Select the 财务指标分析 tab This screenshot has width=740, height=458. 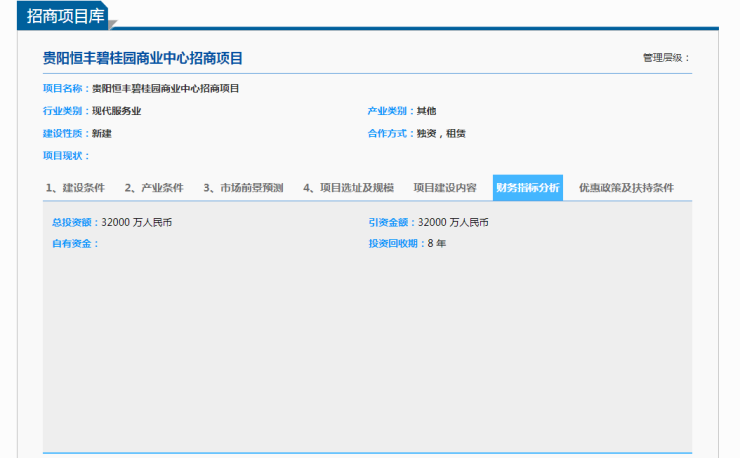[528, 188]
